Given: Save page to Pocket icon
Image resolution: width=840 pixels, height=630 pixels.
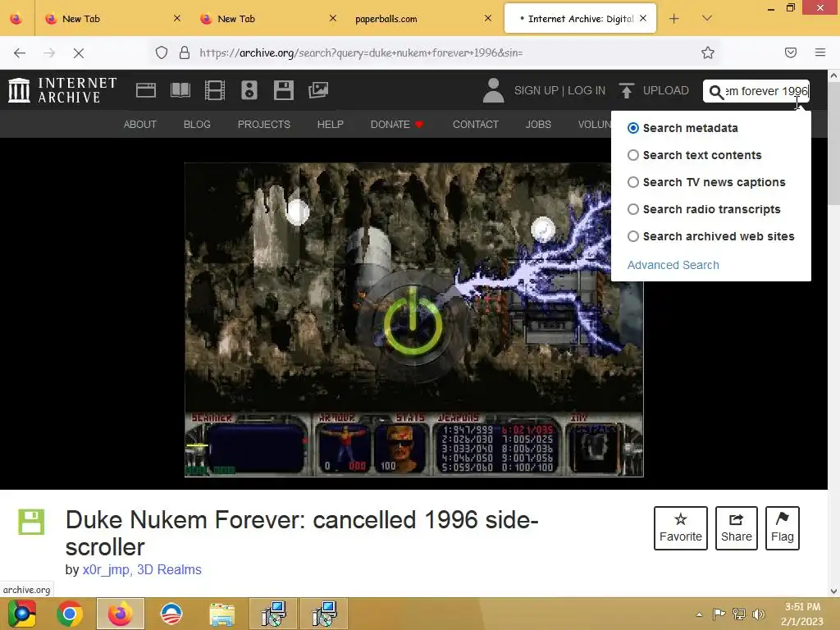Looking at the screenshot, I should pyautogui.click(x=791, y=52).
